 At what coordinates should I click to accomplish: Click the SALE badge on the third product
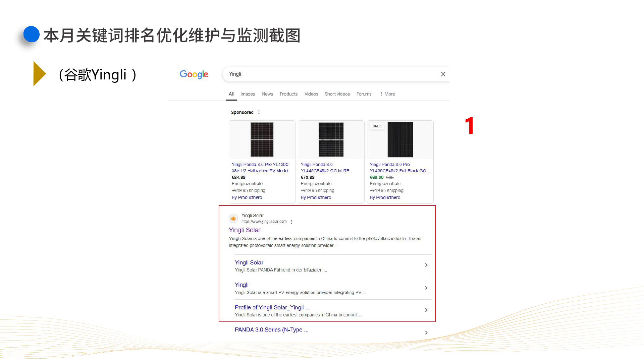pos(377,126)
